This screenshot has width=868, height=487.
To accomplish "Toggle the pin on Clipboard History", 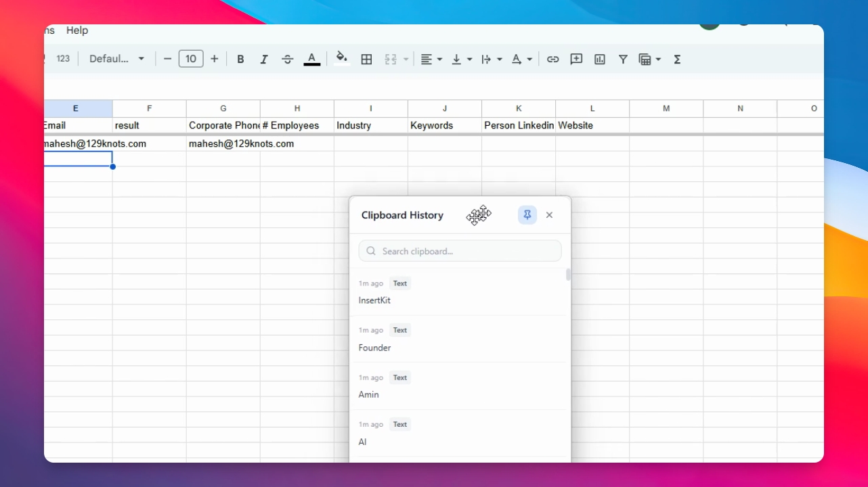I will click(527, 215).
